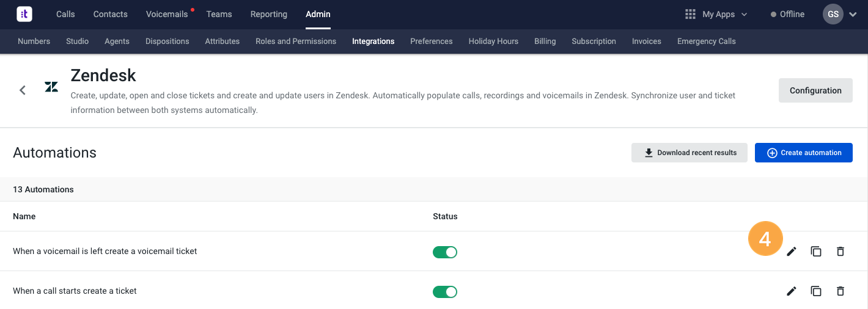Open the Zendesk Configuration button
Viewport: 868px width, 309px height.
(x=815, y=90)
